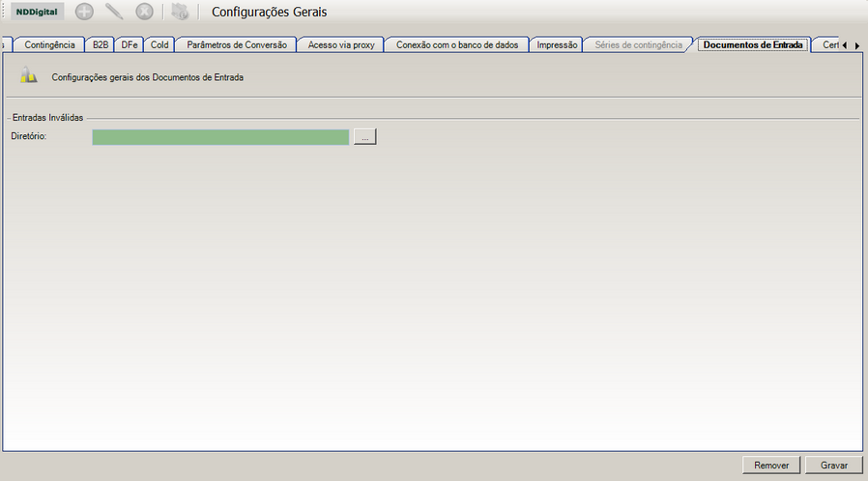Switch to the Contingência tab
This screenshot has height=481, width=868.
click(49, 44)
